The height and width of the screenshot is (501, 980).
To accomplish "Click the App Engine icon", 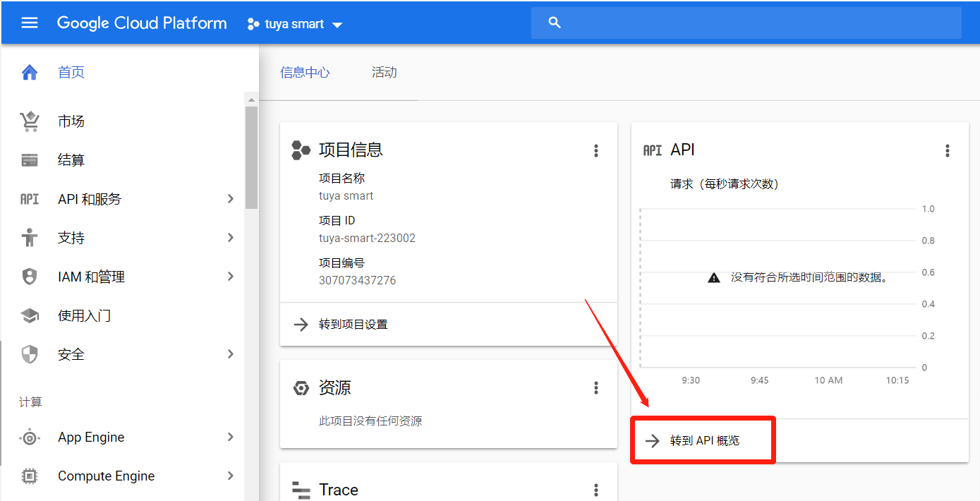I will tap(30, 437).
